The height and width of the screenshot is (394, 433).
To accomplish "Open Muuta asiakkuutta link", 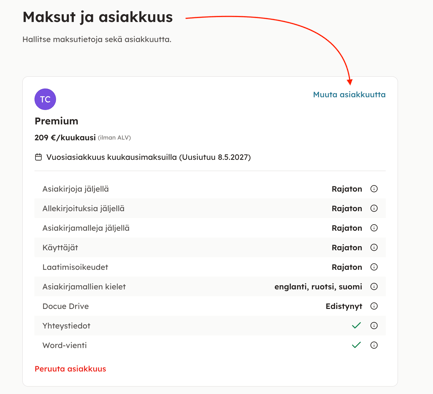I will (x=349, y=95).
